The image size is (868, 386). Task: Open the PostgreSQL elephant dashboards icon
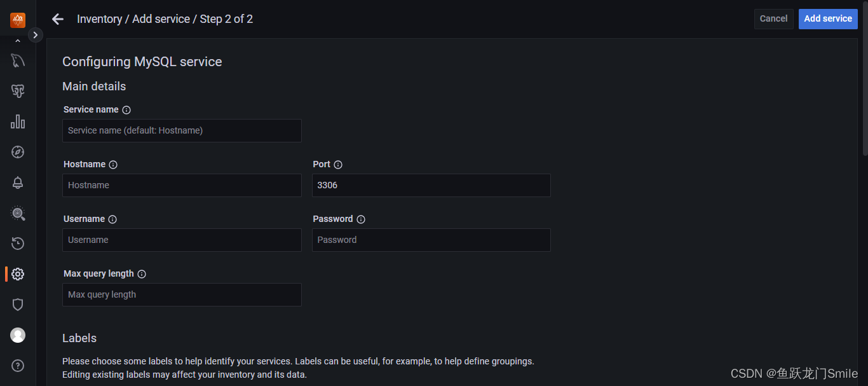(x=18, y=91)
